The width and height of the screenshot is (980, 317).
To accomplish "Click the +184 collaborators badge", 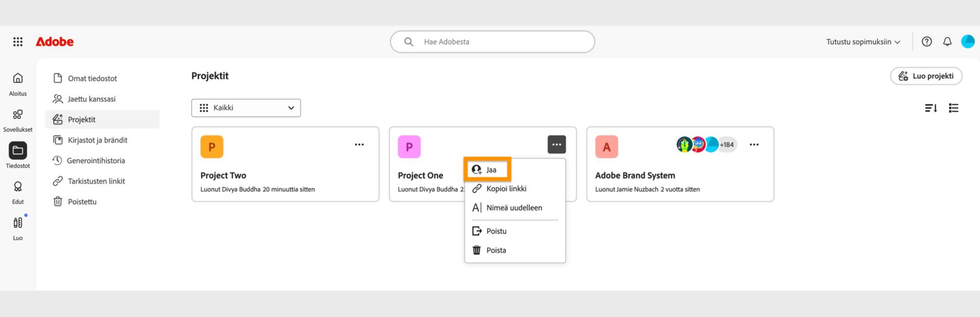I will tap(727, 144).
